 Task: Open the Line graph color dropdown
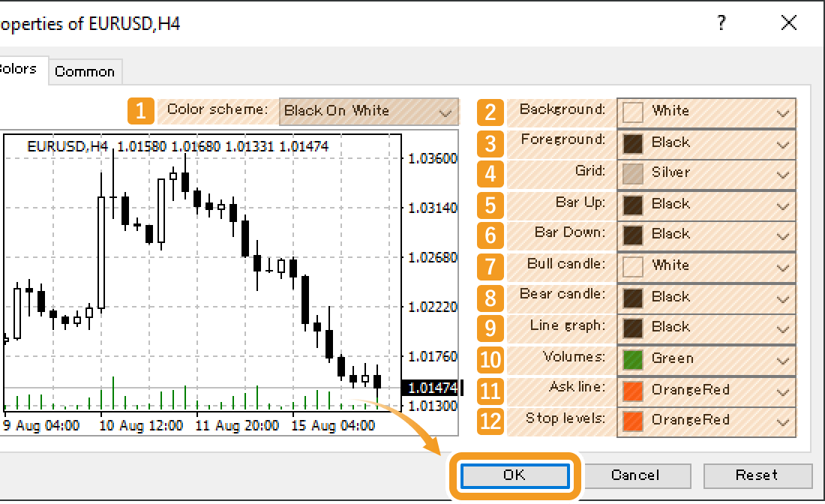tap(705, 328)
